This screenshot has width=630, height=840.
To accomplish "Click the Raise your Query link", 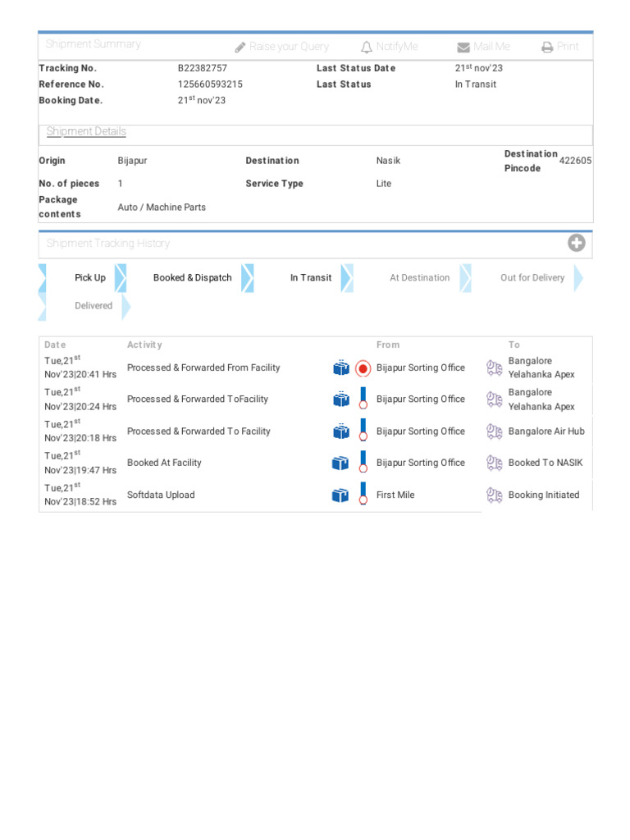I will point(289,47).
